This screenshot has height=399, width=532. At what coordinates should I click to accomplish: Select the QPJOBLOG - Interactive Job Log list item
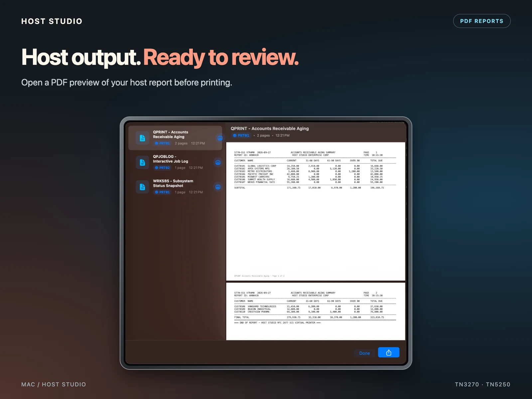(175, 162)
